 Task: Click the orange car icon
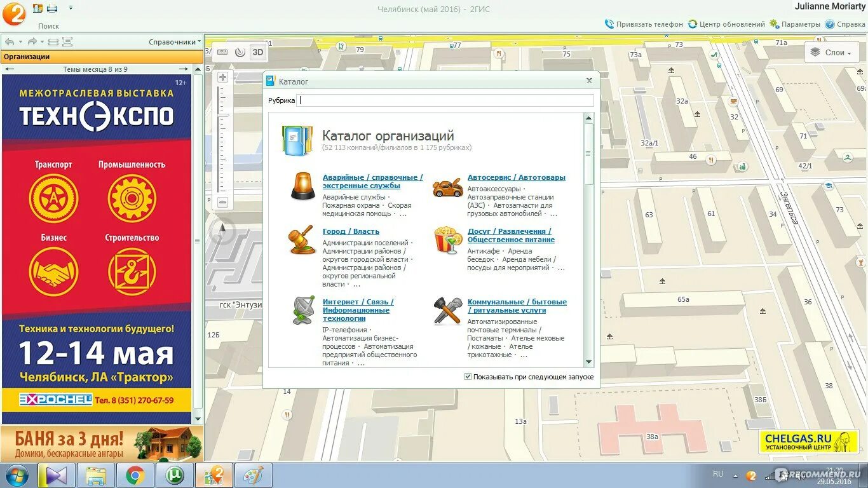[448, 188]
